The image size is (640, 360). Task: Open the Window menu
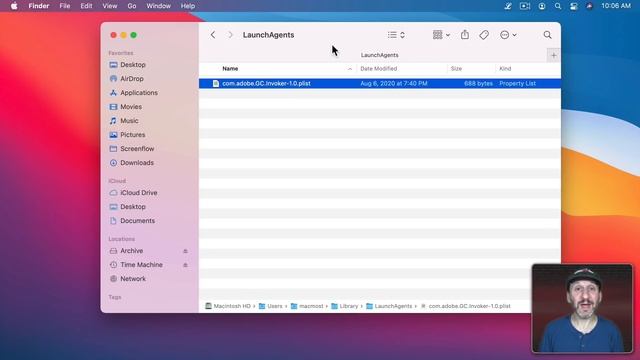click(158, 6)
